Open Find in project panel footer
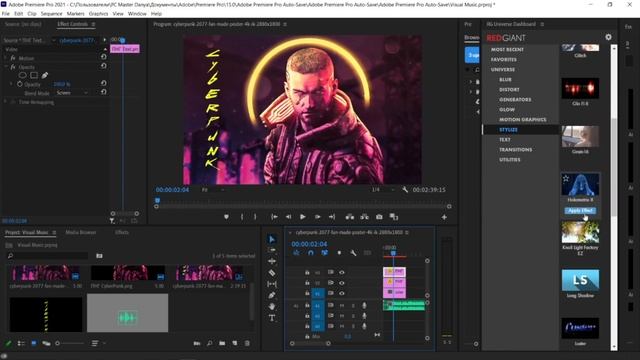The image size is (640, 360). point(209,343)
